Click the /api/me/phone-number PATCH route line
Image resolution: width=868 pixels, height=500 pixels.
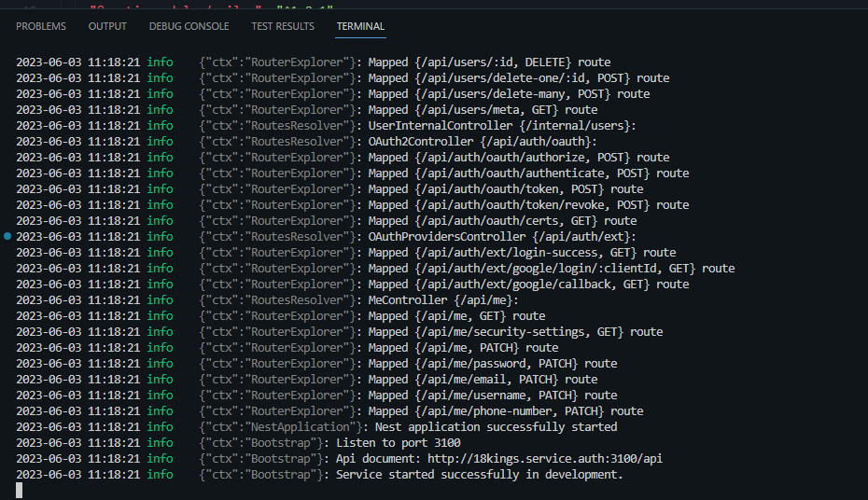pyautogui.click(x=505, y=411)
